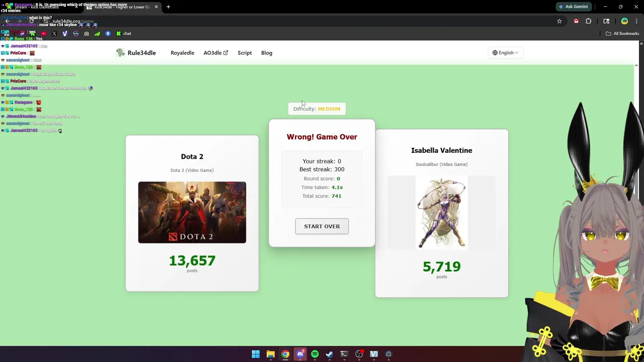Click the Isabella Valentine card title
This screenshot has width=644, height=362.
pos(442,150)
